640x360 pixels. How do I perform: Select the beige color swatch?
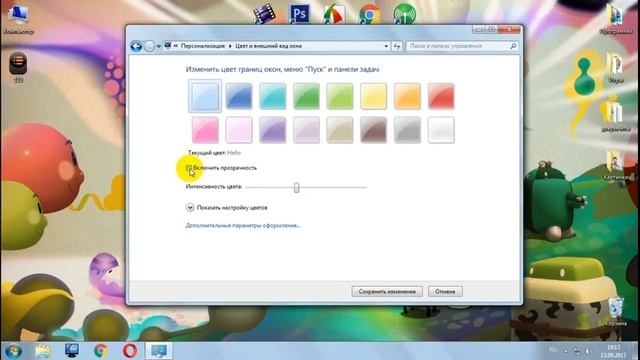click(340, 130)
